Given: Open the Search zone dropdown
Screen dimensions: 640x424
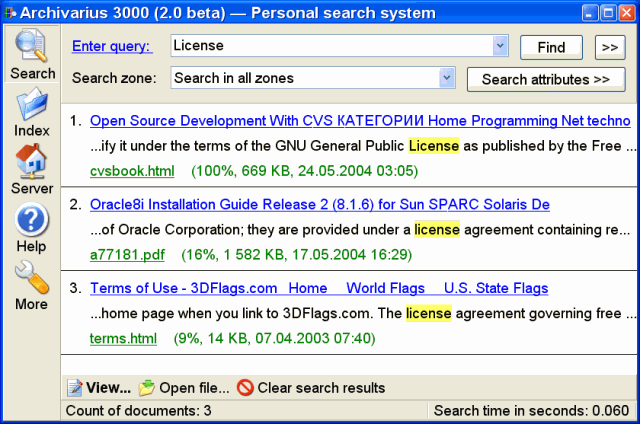Looking at the screenshot, I should (447, 78).
